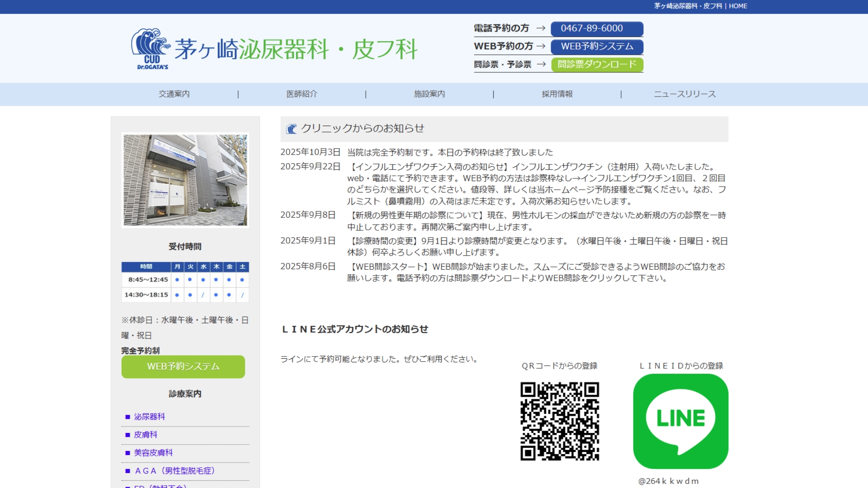868x488 pixels.
Task: Click the arrow beside WEB予約の方
Action: [541, 46]
